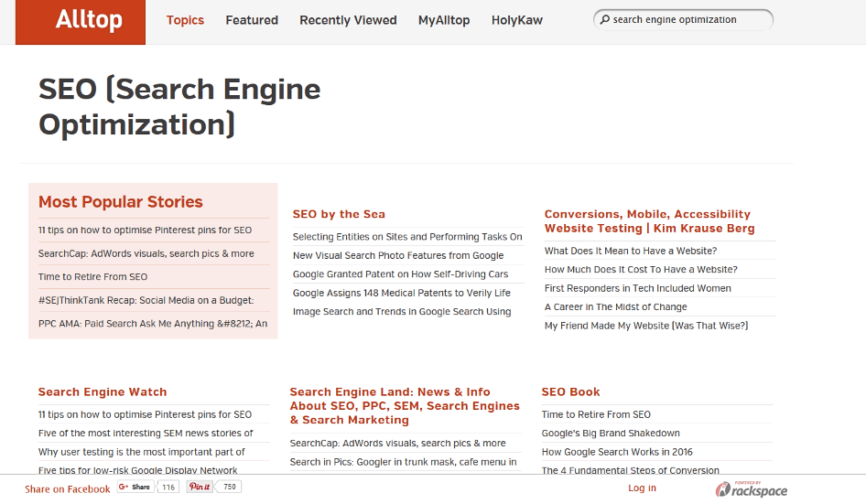Click Share on Facebook
The image size is (866, 504).
(68, 489)
